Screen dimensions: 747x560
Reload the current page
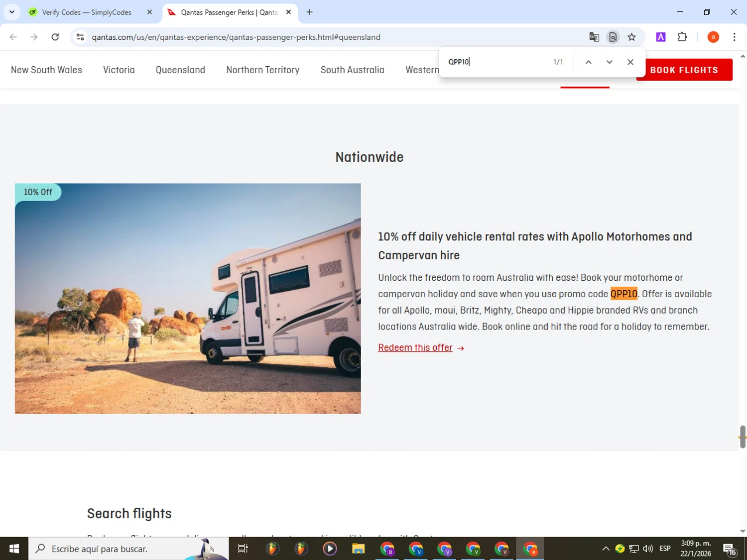point(55,37)
